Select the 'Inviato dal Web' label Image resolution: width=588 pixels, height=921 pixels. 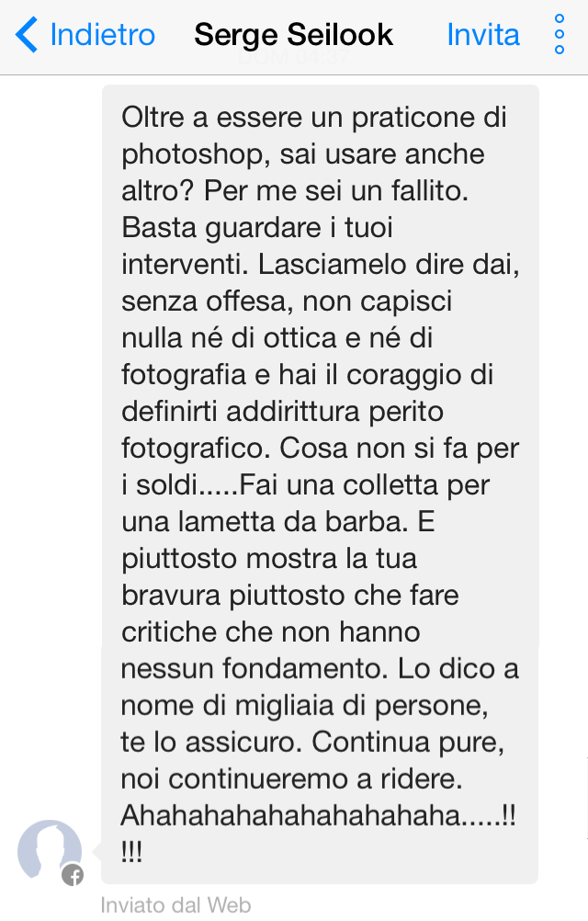(175, 905)
